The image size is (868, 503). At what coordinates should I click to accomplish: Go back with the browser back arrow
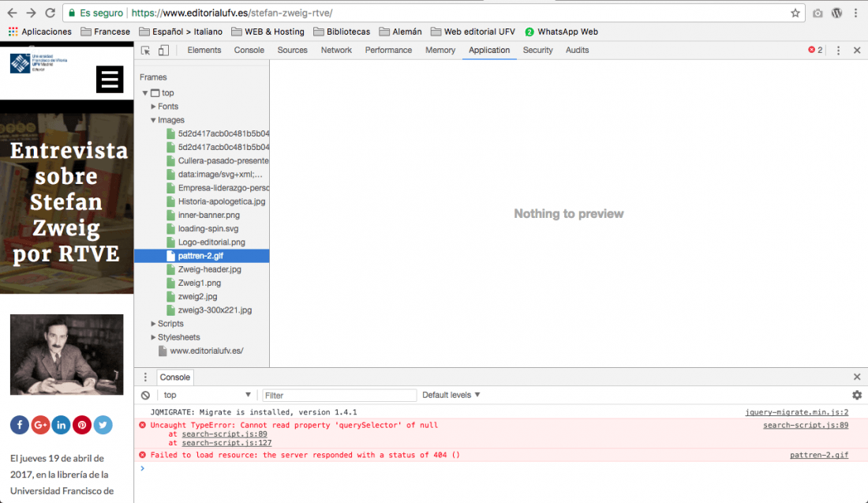[x=12, y=13]
